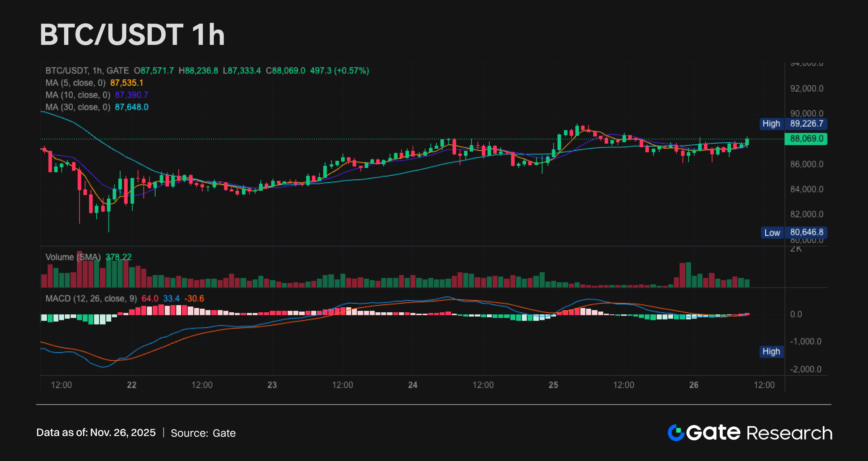Click the Gate Research logo icon

[676, 433]
